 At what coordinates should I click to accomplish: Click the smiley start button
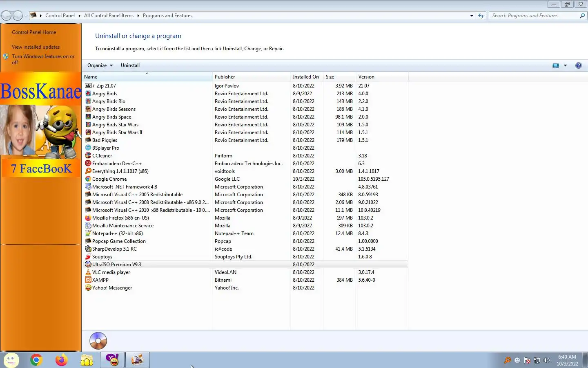(11, 360)
